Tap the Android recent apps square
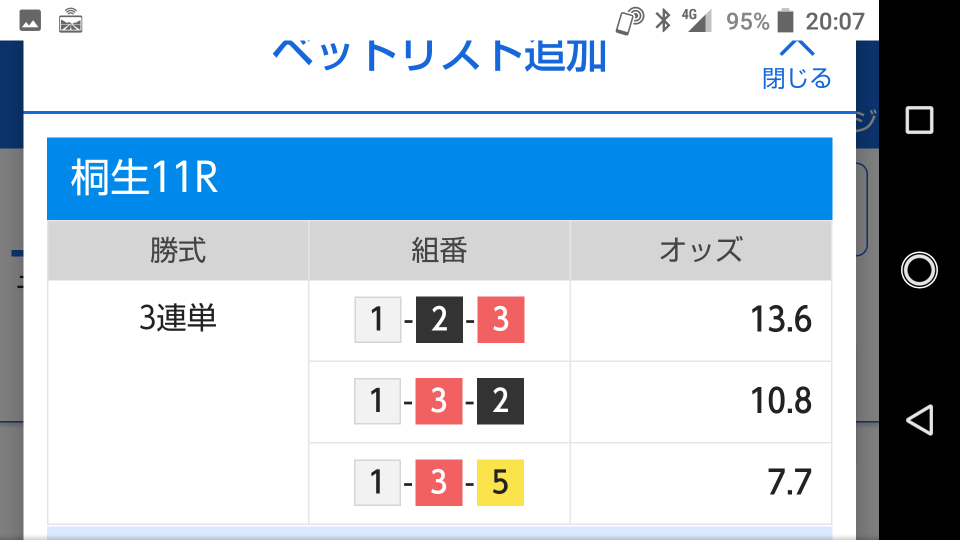960x540 pixels. click(919, 119)
